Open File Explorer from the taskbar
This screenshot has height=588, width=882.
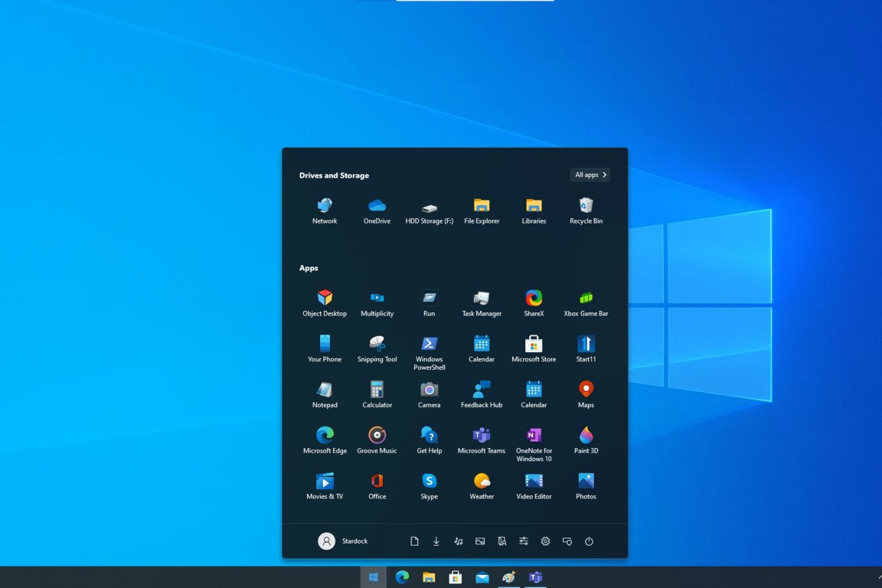429,577
